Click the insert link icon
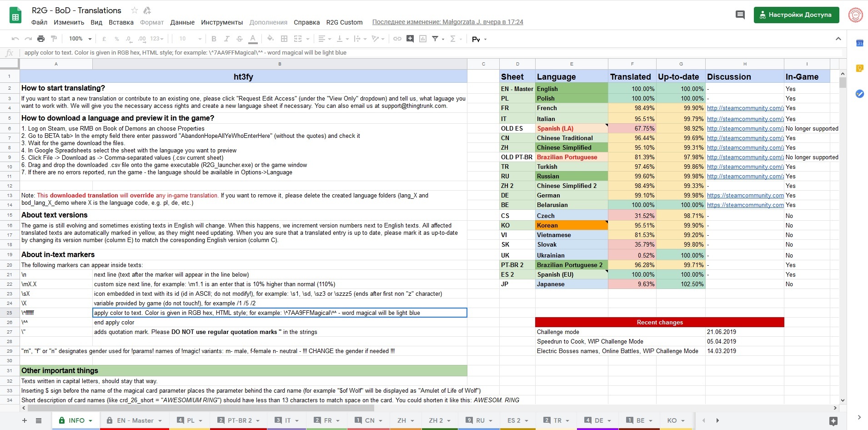Screen dimensions: 868x430 point(397,39)
